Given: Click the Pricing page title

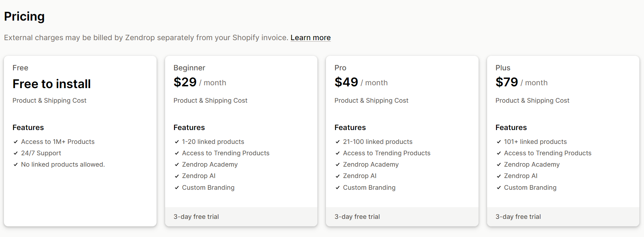Looking at the screenshot, I should point(24,16).
